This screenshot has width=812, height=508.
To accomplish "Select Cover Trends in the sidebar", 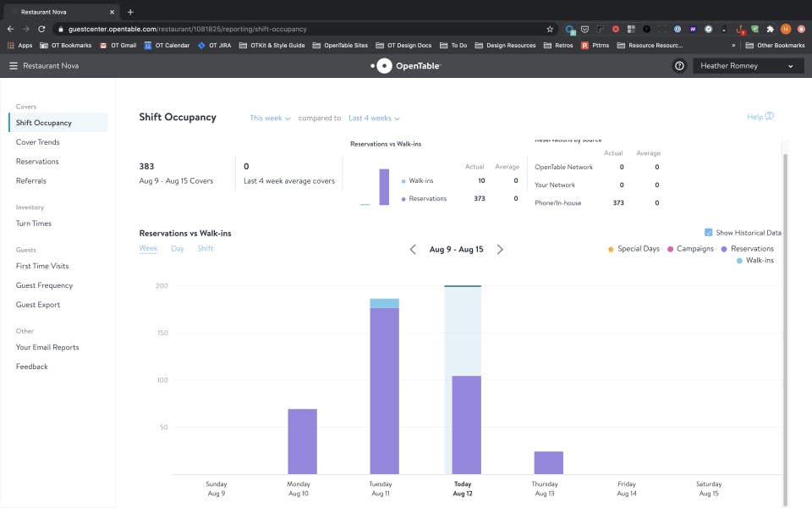I will click(x=39, y=141).
